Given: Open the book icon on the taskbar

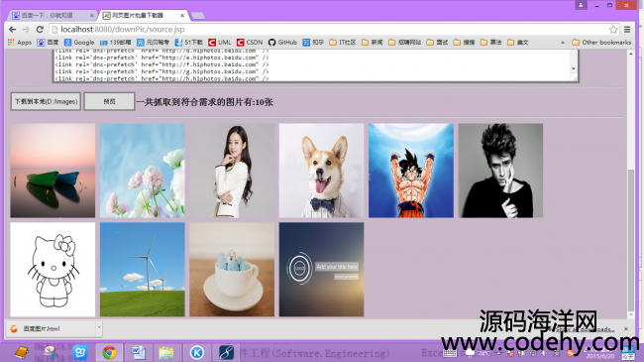Looking at the screenshot, I should [22, 352].
